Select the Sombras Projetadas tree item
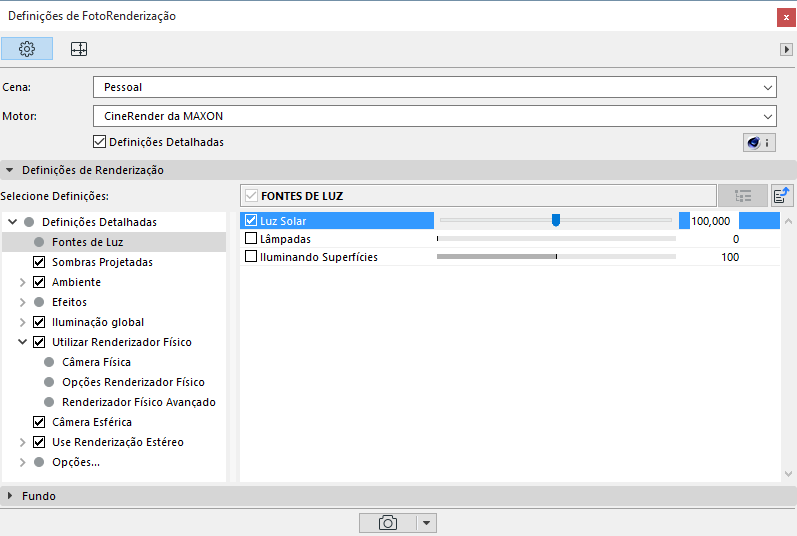Image resolution: width=797 pixels, height=536 pixels. 102,262
